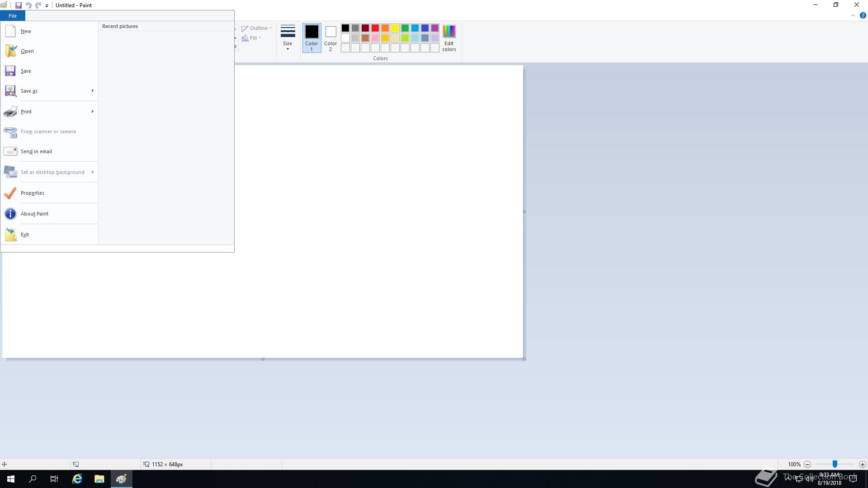This screenshot has width=868, height=488.
Task: Click the Save floppy icon in File menu
Action: 10,71
